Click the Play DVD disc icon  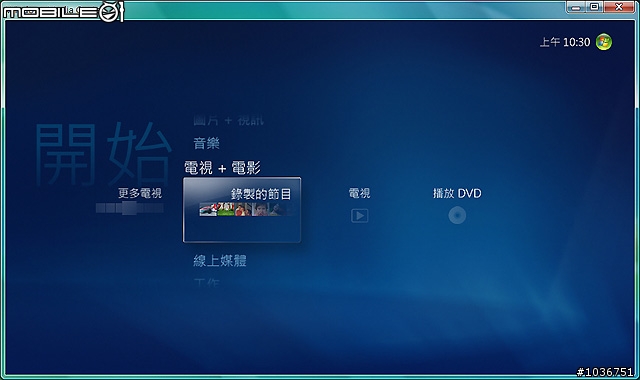click(457, 216)
